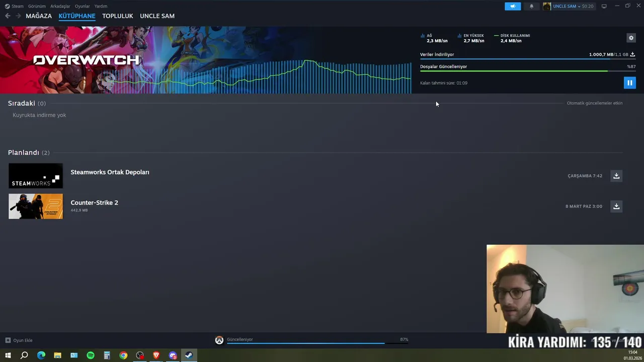644x362 pixels.
Task: Select the Counter-Strike 2 title
Action: pos(94,203)
